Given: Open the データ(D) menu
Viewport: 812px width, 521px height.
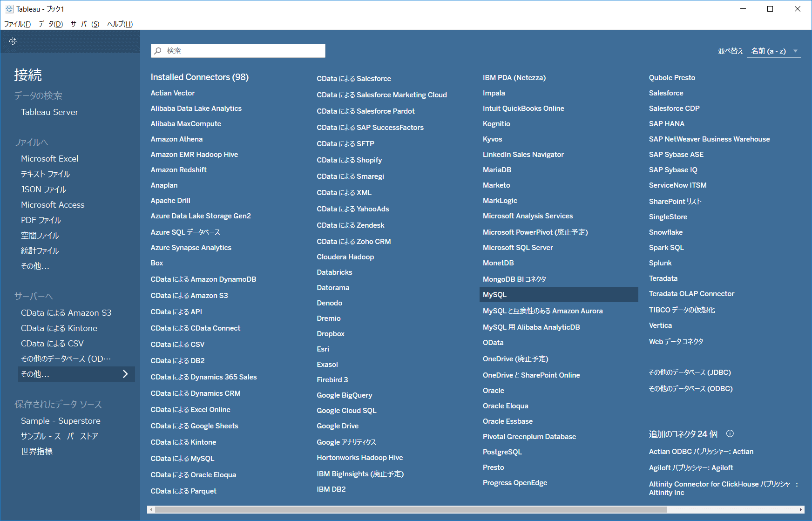Looking at the screenshot, I should pos(51,24).
